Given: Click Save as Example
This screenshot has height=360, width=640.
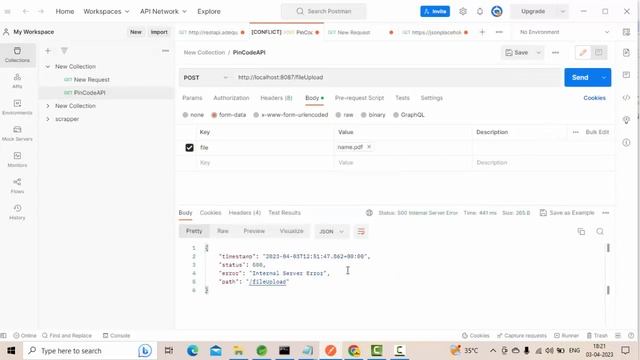Looking at the screenshot, I should click(x=567, y=213).
